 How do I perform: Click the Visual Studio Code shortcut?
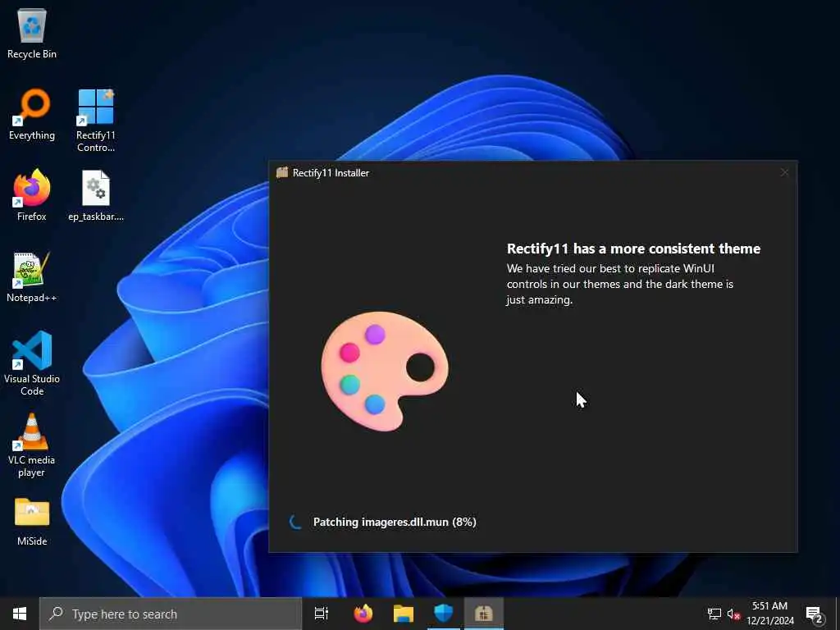click(x=32, y=363)
